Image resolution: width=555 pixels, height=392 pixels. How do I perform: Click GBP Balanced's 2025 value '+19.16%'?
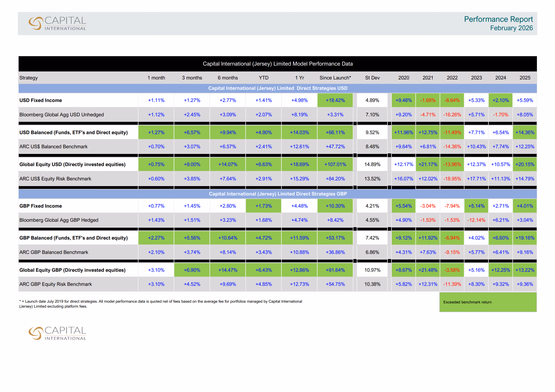525,238
